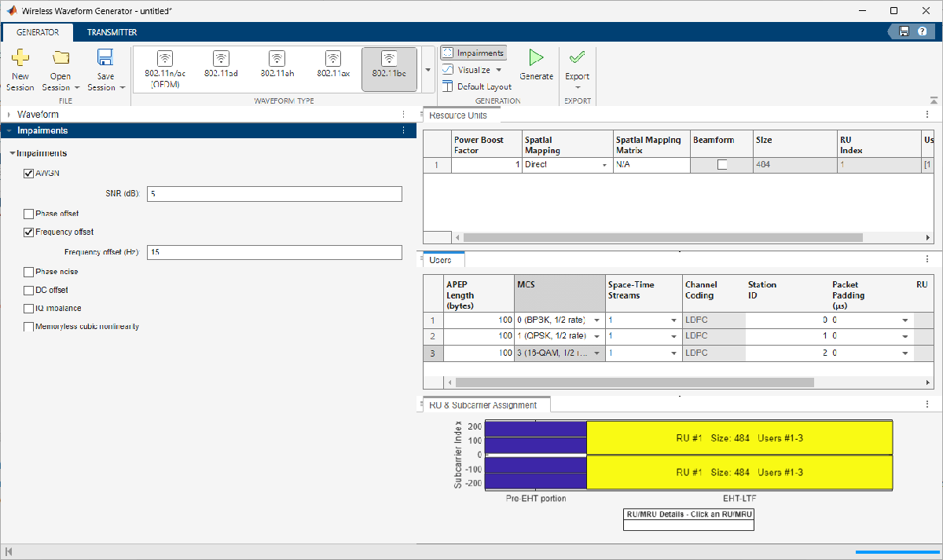The image size is (943, 560).
Task: Tick the Beamform checkbox in row 1
Action: (x=721, y=165)
